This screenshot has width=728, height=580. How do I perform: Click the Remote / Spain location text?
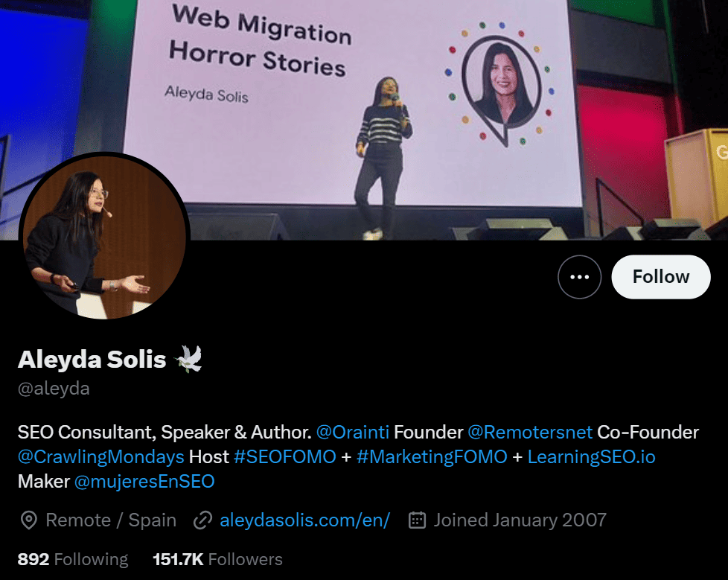click(x=111, y=520)
